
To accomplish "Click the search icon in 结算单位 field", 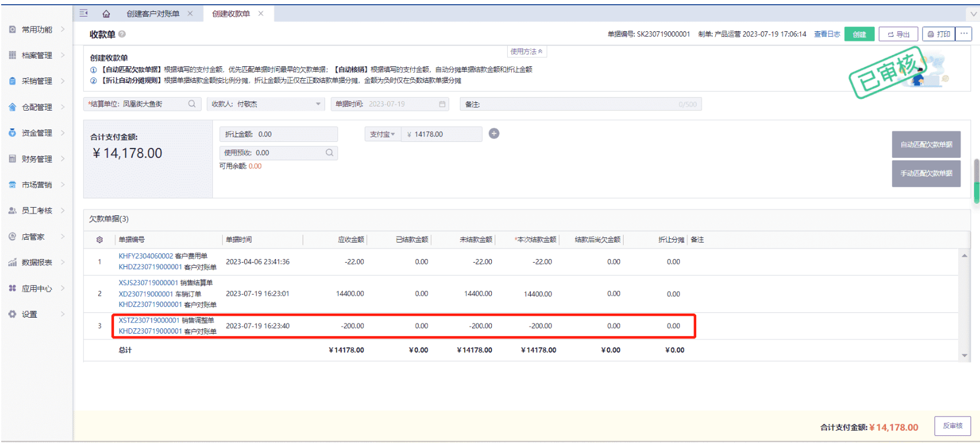I will pyautogui.click(x=192, y=104).
